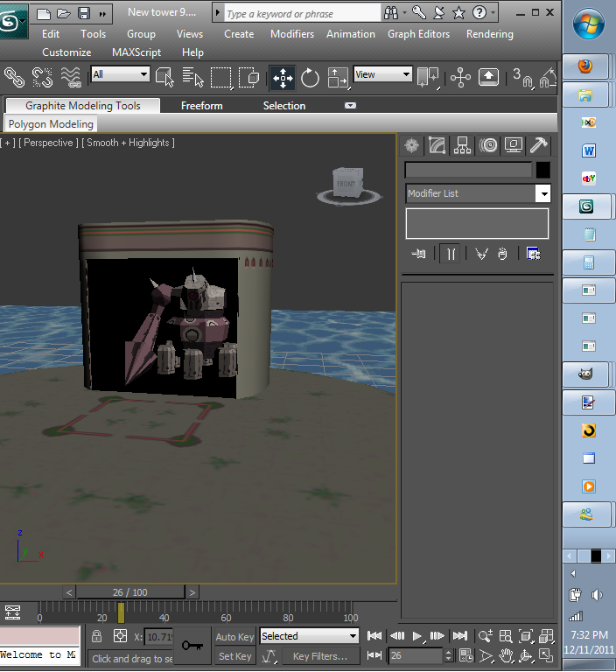The image size is (616, 672).
Task: Open the reference coordinate View dropdown
Action: click(x=383, y=74)
